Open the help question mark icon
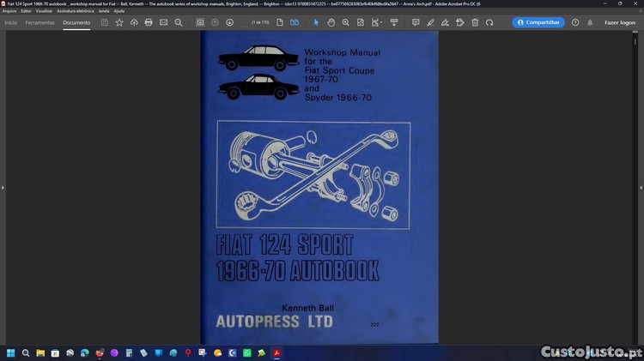This screenshot has height=361, width=644. [x=575, y=22]
